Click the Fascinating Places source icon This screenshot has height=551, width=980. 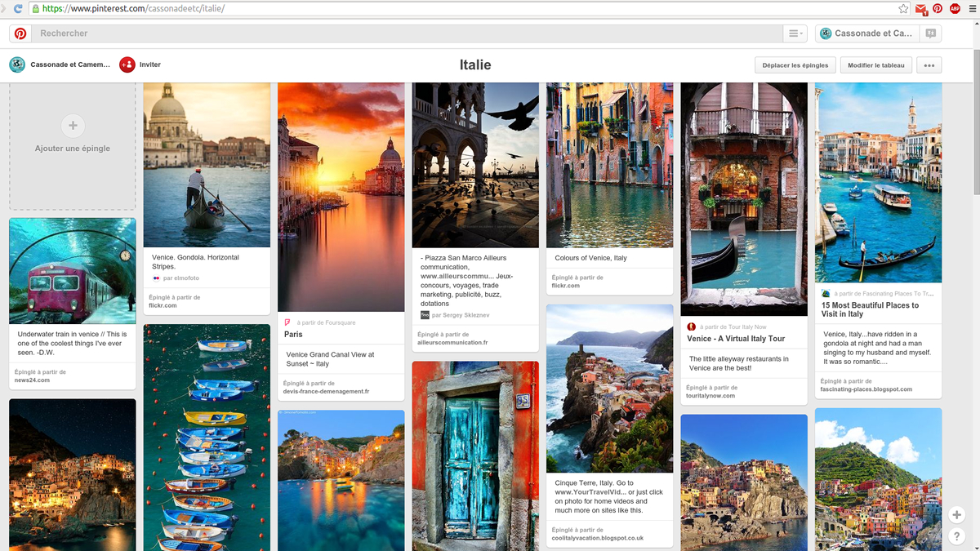pos(826,294)
